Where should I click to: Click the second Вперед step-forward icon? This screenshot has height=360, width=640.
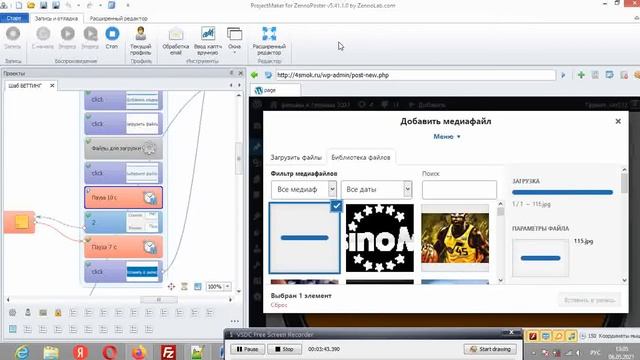pos(90,34)
